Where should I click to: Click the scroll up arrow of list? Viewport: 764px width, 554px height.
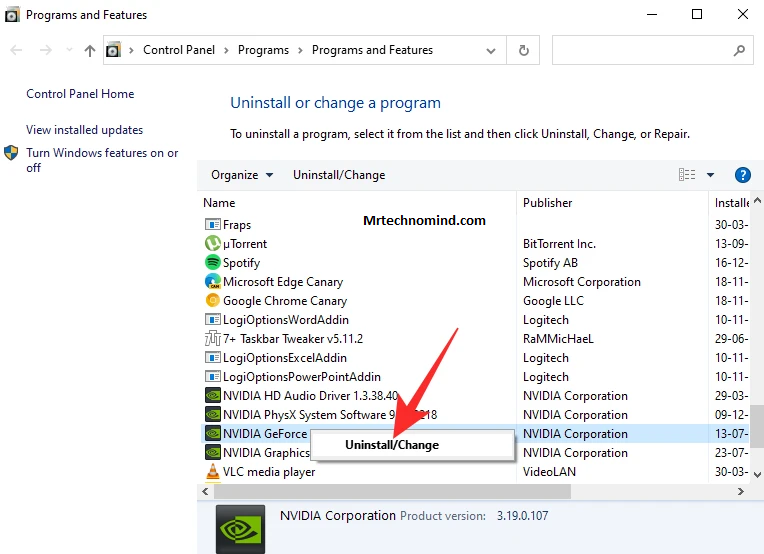point(757,200)
